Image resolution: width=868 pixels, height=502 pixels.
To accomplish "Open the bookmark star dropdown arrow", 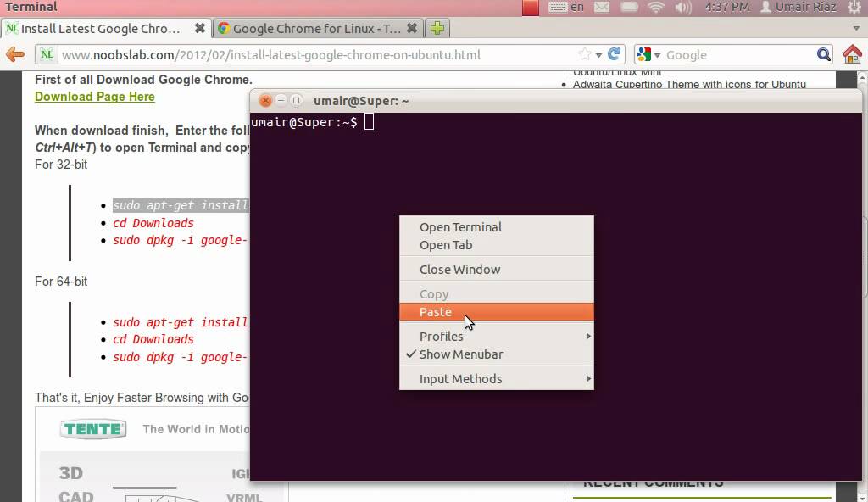I will [598, 55].
